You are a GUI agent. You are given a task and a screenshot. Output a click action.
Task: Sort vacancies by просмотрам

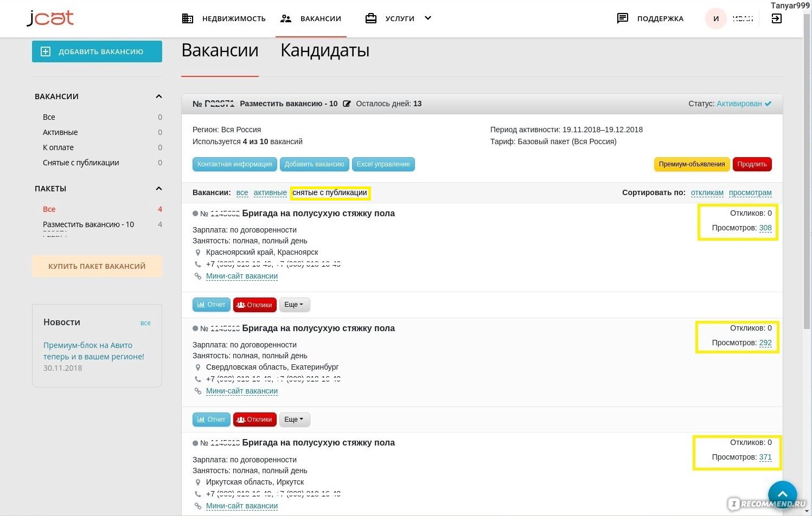tap(750, 192)
